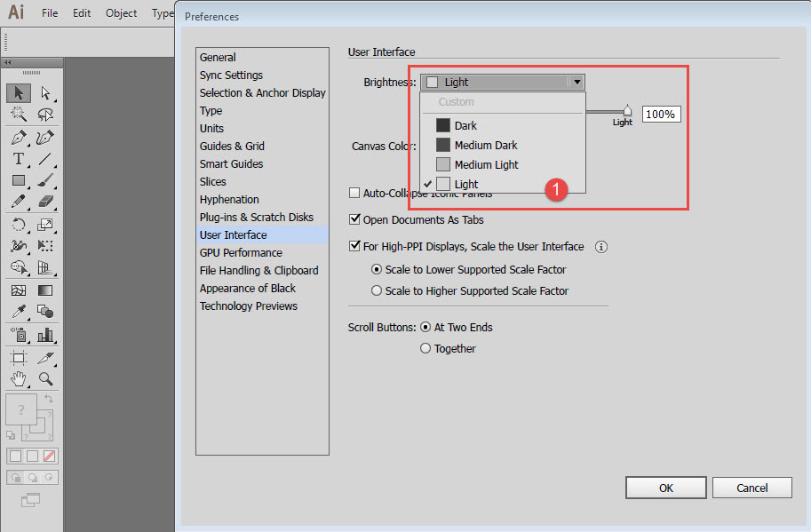Toggle High-PPI Displays scaling checkbox
This screenshot has height=532, width=811.
click(x=354, y=246)
